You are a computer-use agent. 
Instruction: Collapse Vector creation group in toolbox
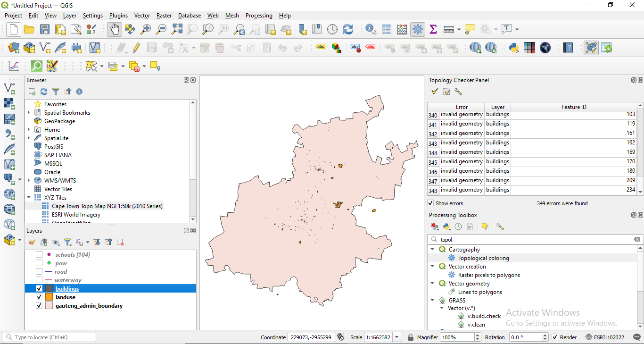[x=432, y=266]
